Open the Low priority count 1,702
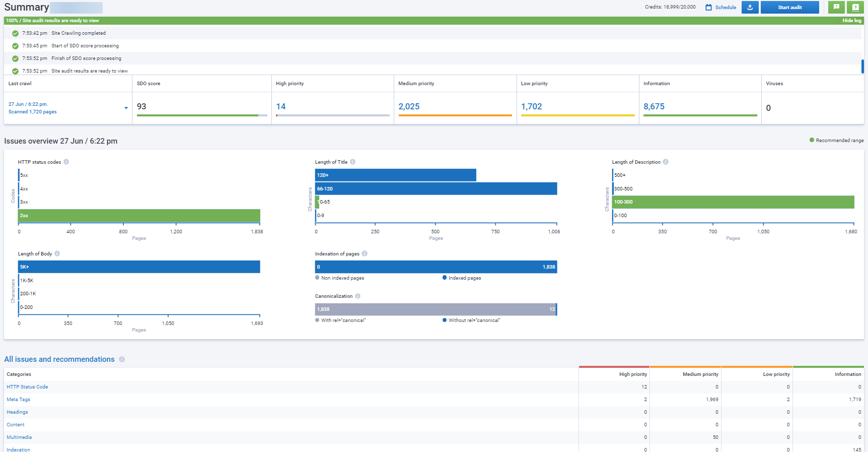This screenshot has height=452, width=868. pyautogui.click(x=532, y=106)
